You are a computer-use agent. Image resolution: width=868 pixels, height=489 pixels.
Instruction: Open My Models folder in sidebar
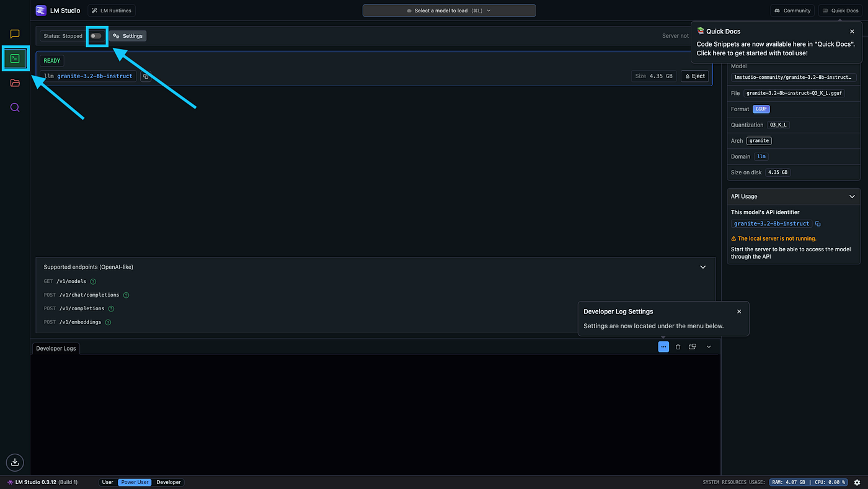click(15, 83)
